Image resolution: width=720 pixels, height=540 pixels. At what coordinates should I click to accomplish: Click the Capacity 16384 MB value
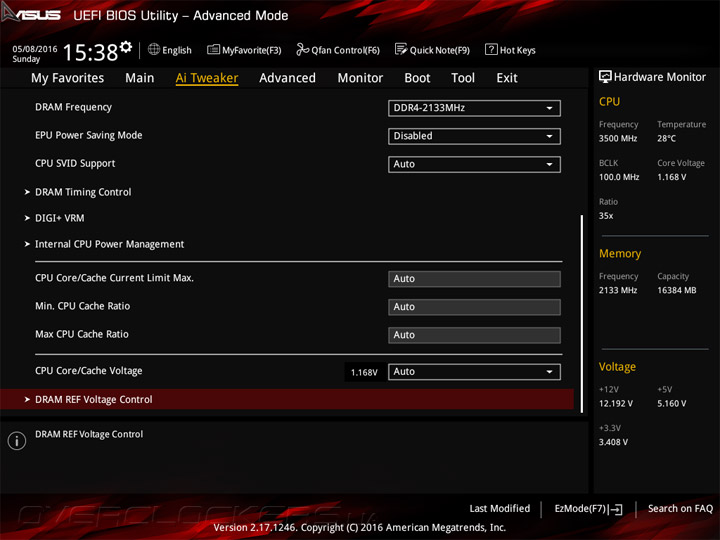pos(676,290)
